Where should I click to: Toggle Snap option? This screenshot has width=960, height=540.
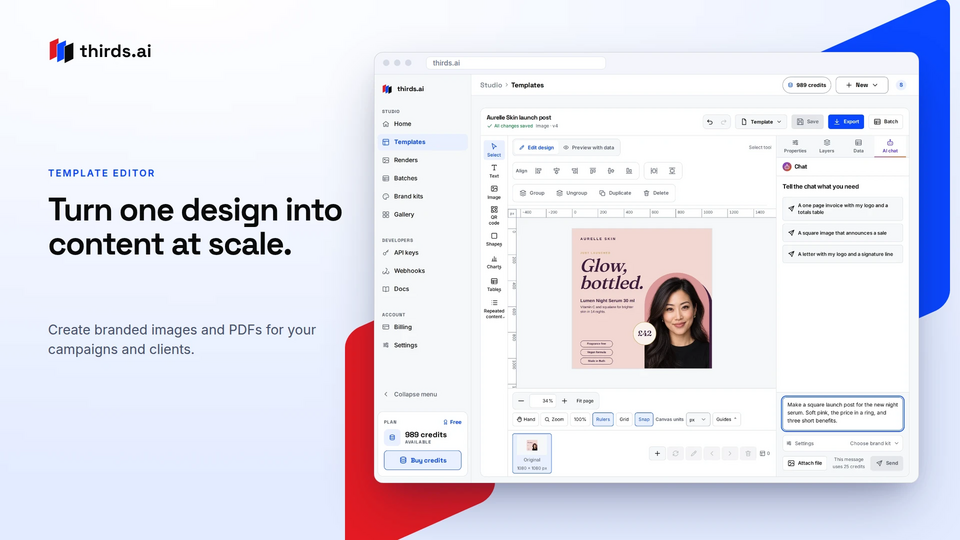pyautogui.click(x=643, y=419)
